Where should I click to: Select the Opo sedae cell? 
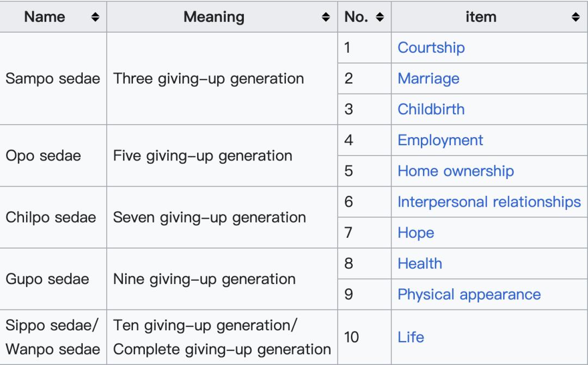tap(43, 156)
